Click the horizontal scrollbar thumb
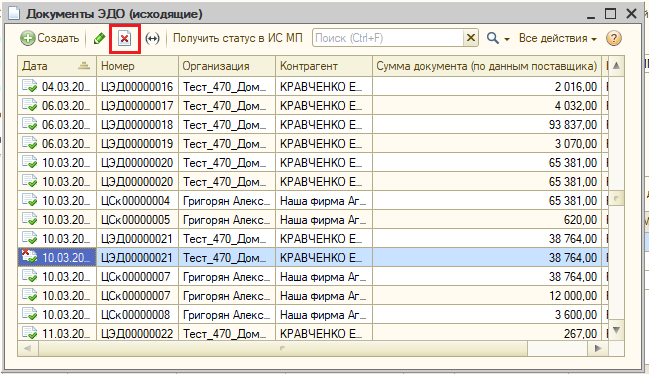Screen dimensions: 649x374 click(x=283, y=348)
